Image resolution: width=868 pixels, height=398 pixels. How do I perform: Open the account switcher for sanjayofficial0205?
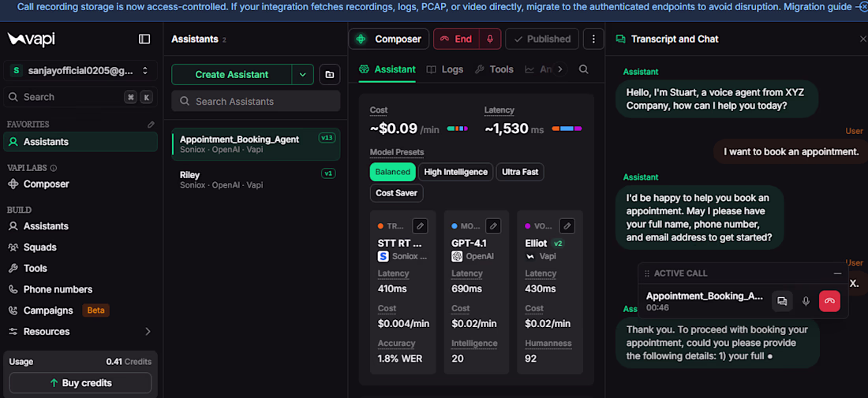[80, 71]
